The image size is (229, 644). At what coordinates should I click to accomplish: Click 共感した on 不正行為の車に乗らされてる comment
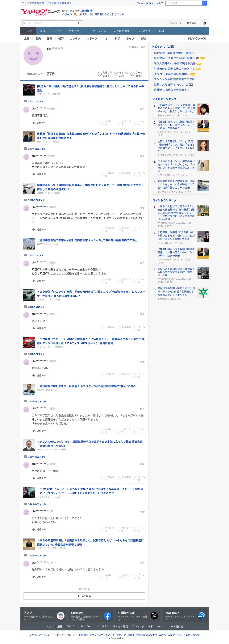coord(107,281)
